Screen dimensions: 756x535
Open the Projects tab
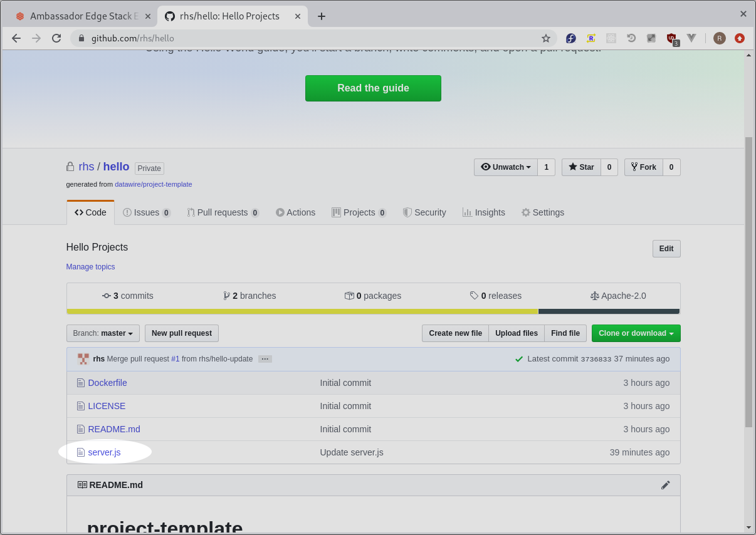coord(359,212)
